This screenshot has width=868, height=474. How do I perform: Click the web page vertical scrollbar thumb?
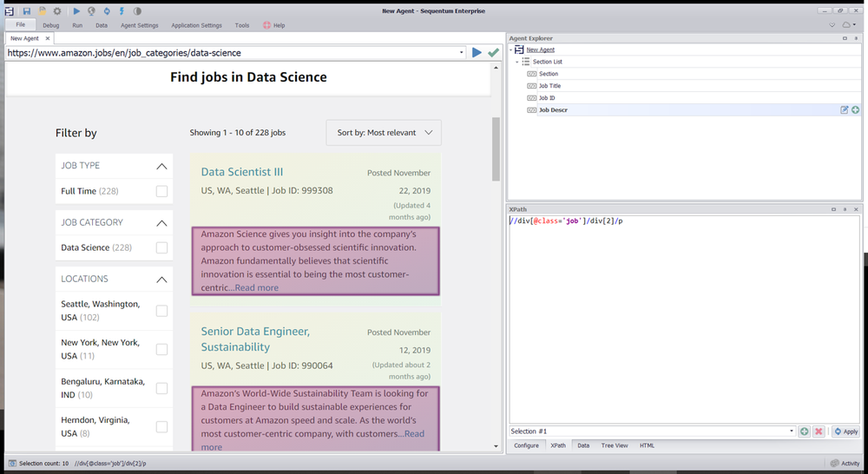[x=496, y=149]
